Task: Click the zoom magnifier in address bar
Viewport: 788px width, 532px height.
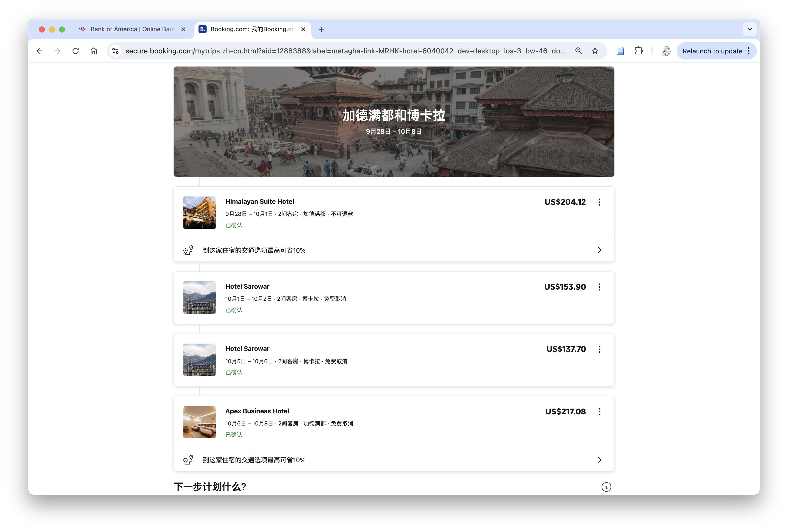Action: click(x=578, y=51)
